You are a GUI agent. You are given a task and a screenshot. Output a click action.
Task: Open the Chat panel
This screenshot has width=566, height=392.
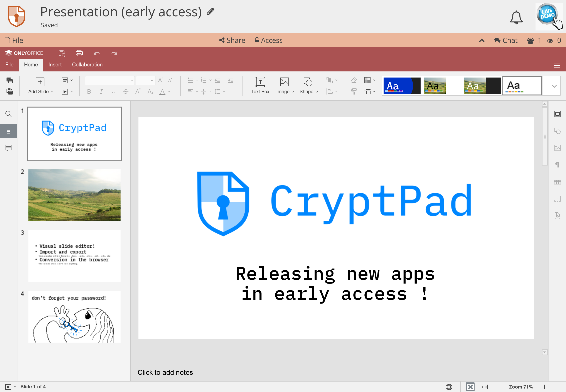[506, 40]
